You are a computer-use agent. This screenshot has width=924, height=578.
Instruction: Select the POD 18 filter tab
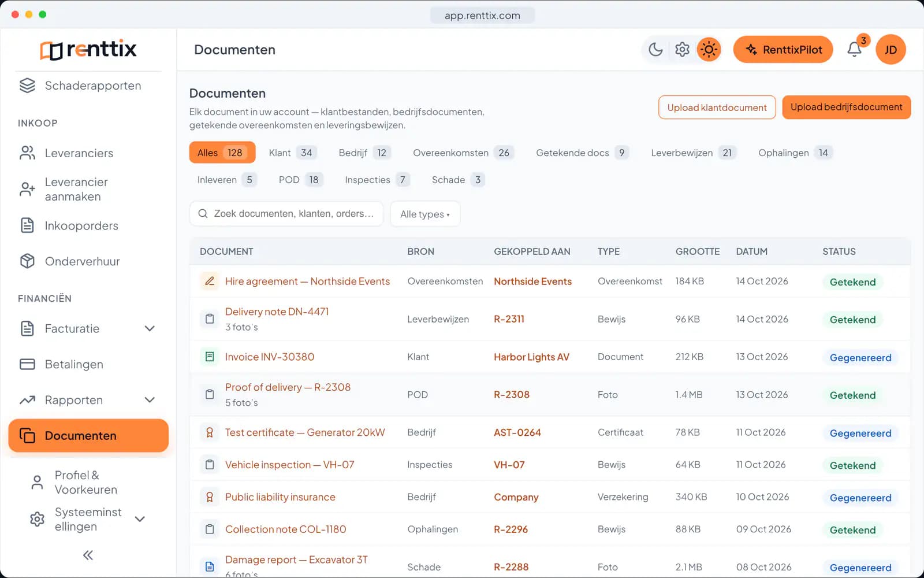tap(300, 180)
